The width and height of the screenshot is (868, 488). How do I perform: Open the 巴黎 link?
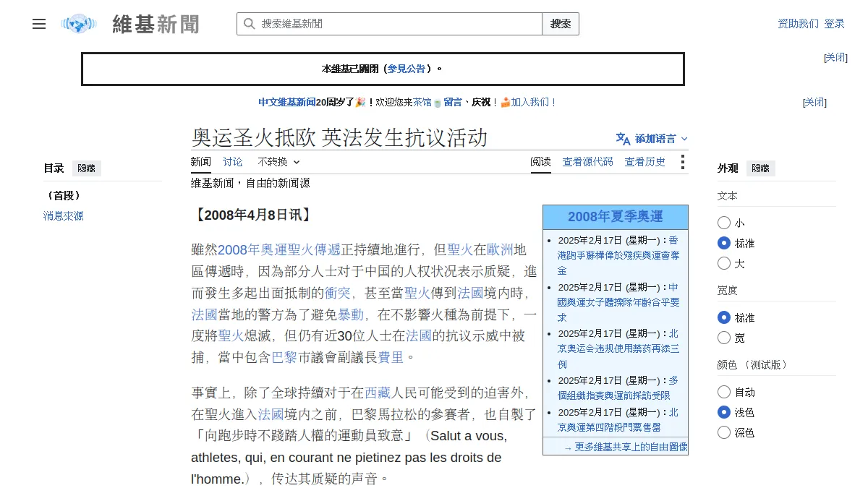click(x=284, y=357)
